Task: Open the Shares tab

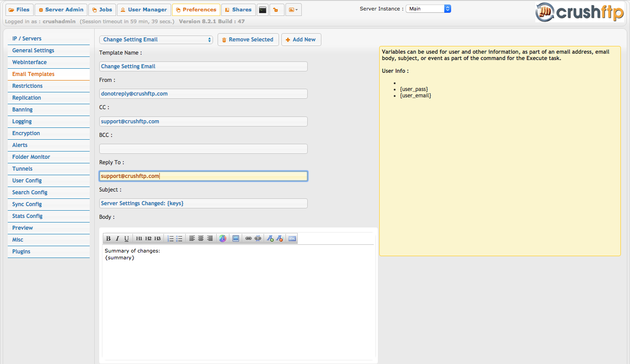Action: click(239, 10)
